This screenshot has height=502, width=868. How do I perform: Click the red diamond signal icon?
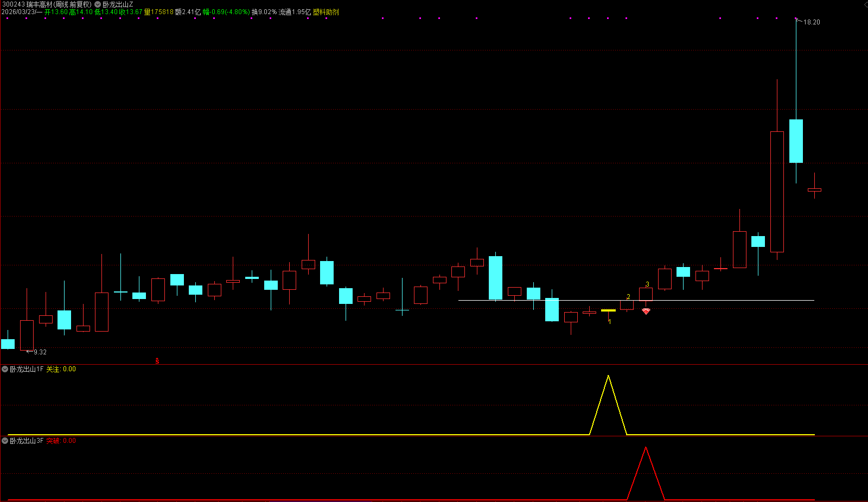coord(646,312)
